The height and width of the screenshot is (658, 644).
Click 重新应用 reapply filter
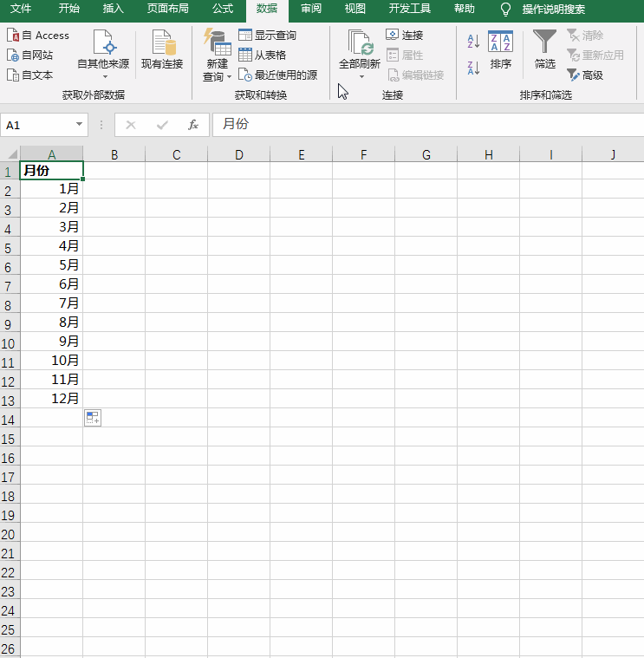pos(595,55)
